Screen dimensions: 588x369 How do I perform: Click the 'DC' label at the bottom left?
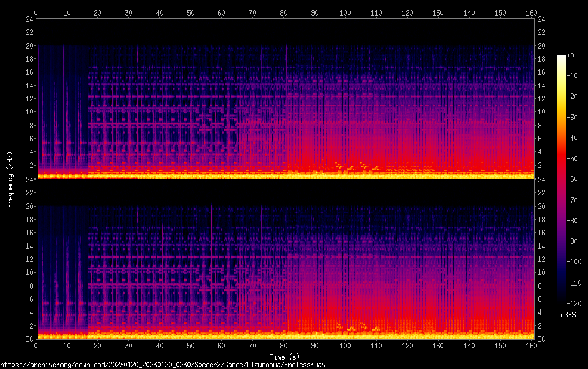(x=29, y=339)
